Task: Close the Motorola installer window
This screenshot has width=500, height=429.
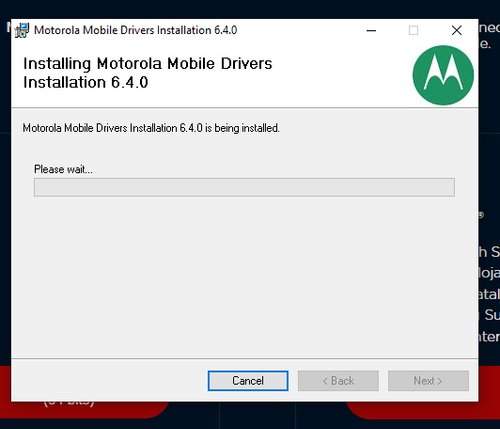Action: click(456, 30)
